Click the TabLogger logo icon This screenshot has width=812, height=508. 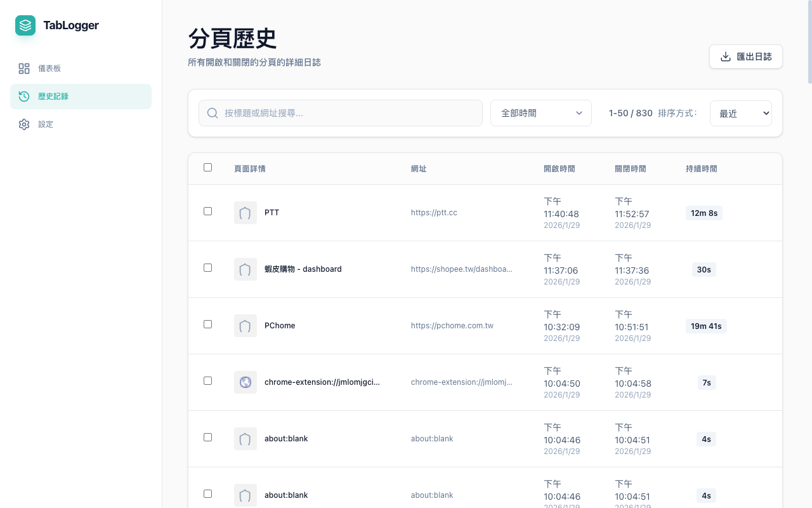pyautogui.click(x=25, y=25)
